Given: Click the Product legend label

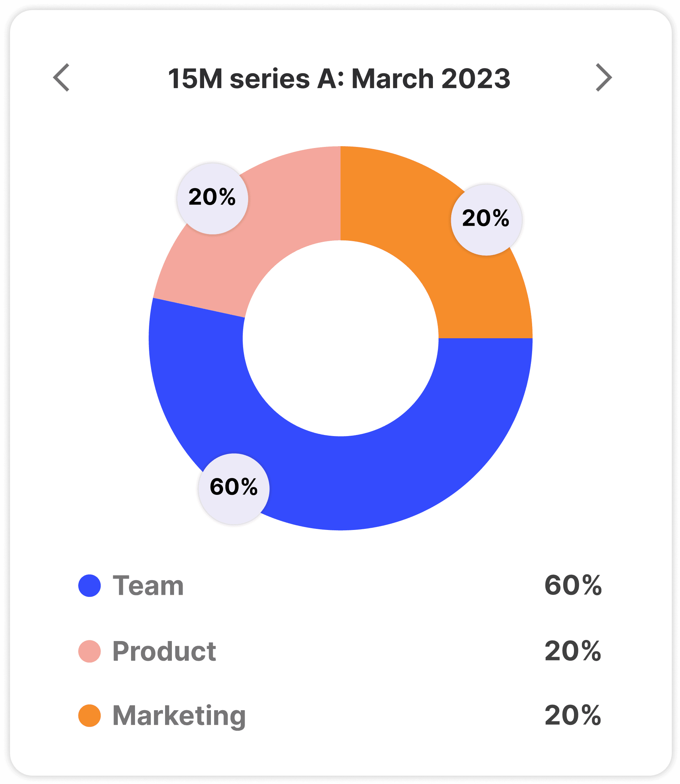Looking at the screenshot, I should (x=164, y=651).
